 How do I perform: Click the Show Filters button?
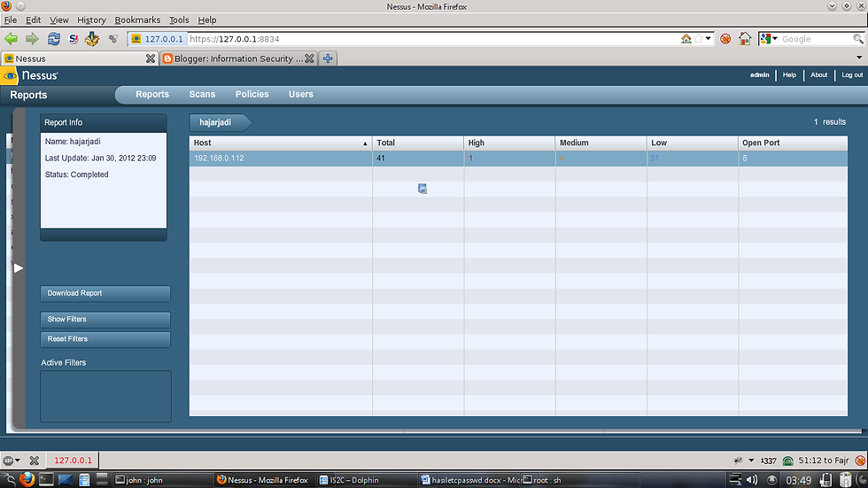pyautogui.click(x=105, y=319)
